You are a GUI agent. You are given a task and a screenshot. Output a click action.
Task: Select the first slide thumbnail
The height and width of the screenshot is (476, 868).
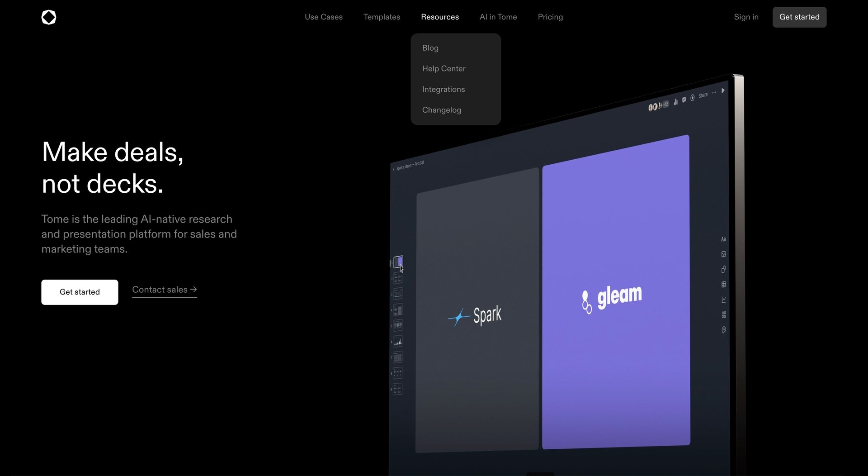[x=399, y=262]
